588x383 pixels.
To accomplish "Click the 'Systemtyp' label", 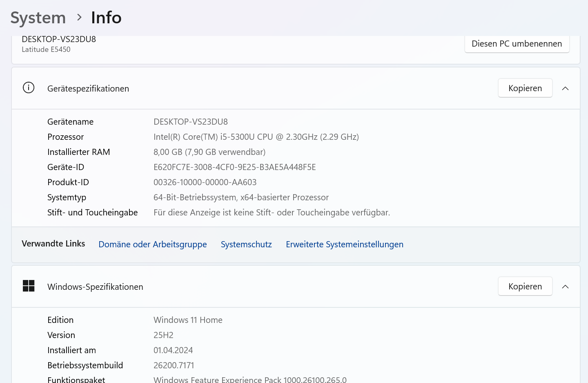I will 67,197.
